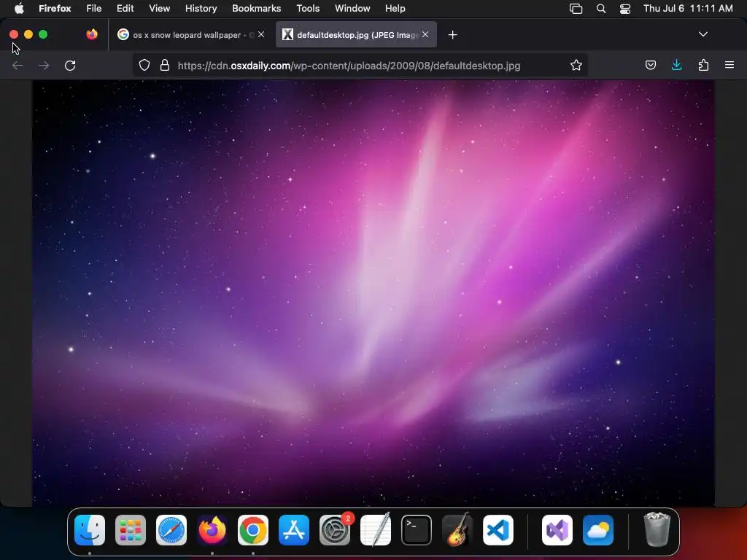Expand the List all tabs chevron
The height and width of the screenshot is (560, 747).
coord(703,34)
